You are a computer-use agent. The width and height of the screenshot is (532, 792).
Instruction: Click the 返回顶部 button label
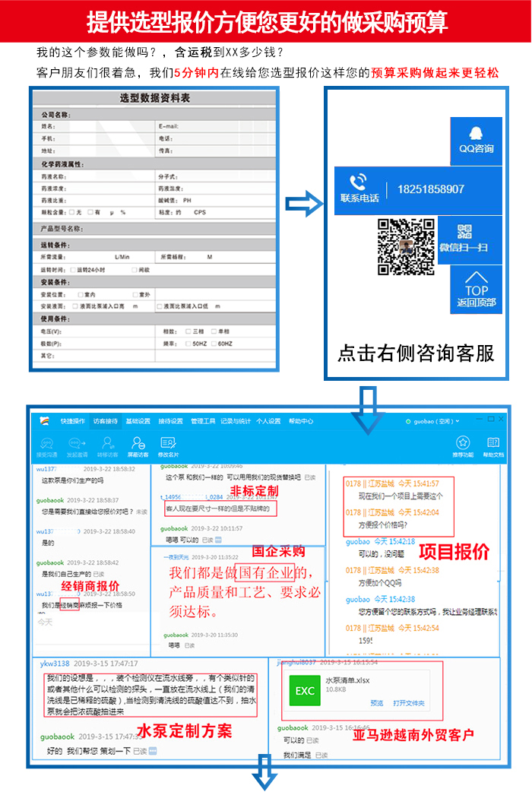[x=476, y=303]
